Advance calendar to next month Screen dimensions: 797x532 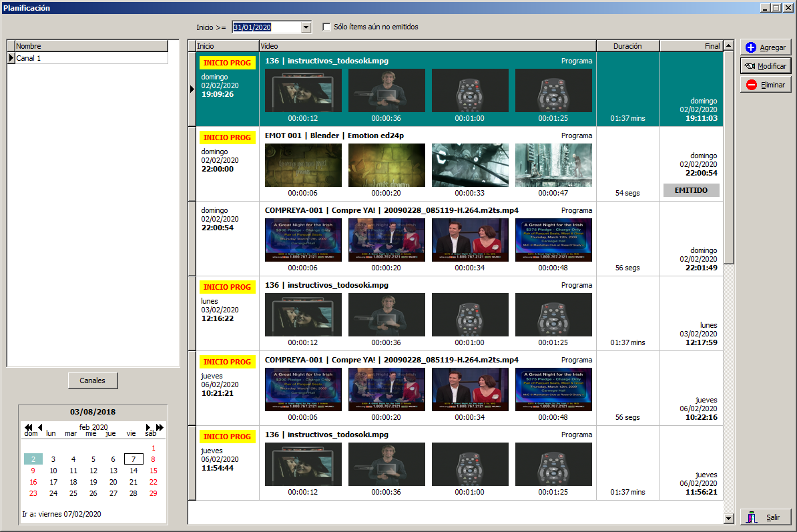(x=148, y=427)
